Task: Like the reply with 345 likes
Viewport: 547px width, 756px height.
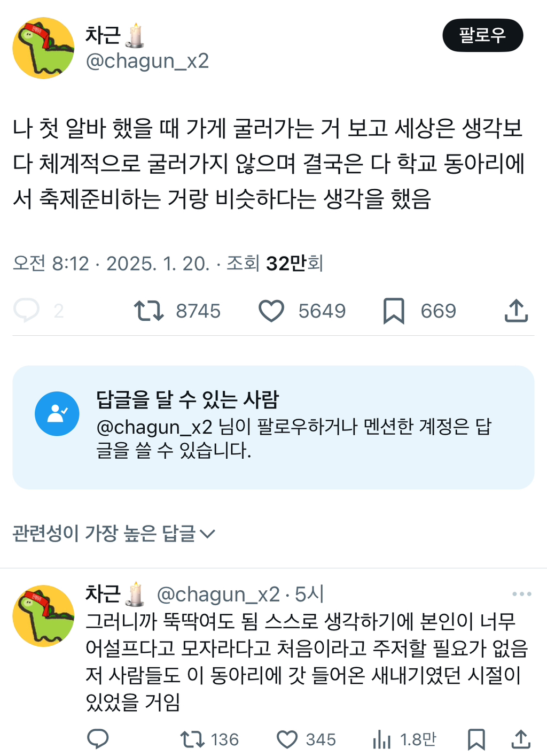Action: pyautogui.click(x=287, y=739)
